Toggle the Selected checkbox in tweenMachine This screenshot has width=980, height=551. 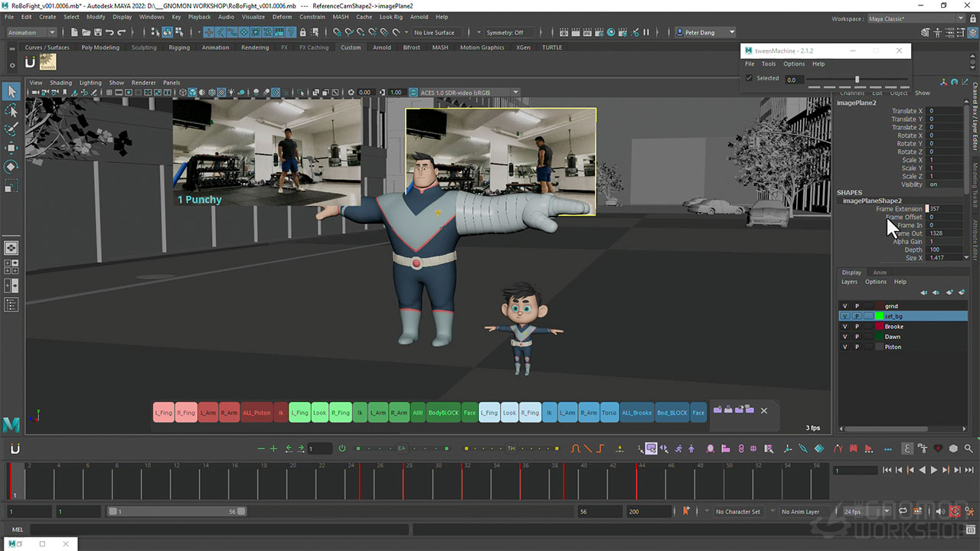point(750,79)
